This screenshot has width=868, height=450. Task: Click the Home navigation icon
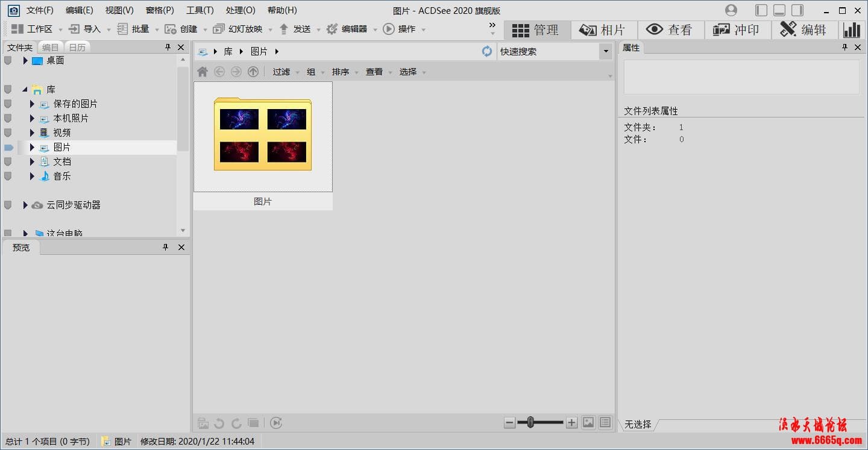[203, 72]
